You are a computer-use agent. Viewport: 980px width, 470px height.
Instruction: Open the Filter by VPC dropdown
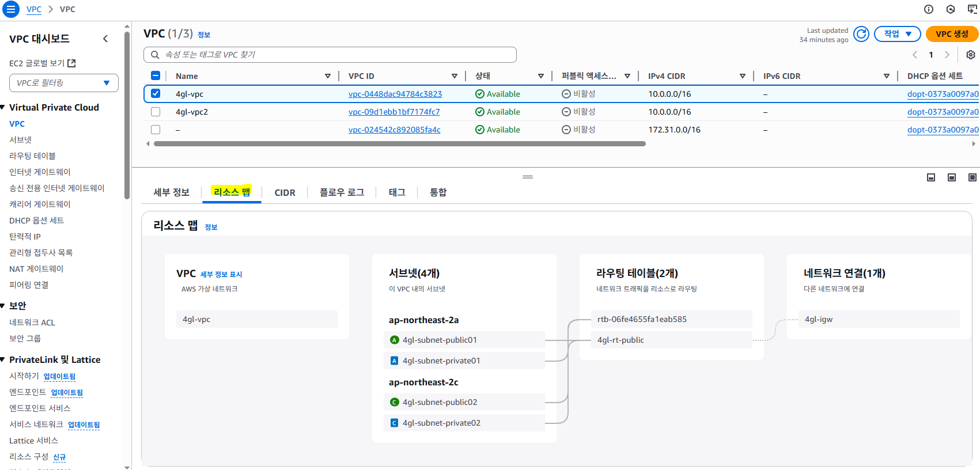coord(64,83)
